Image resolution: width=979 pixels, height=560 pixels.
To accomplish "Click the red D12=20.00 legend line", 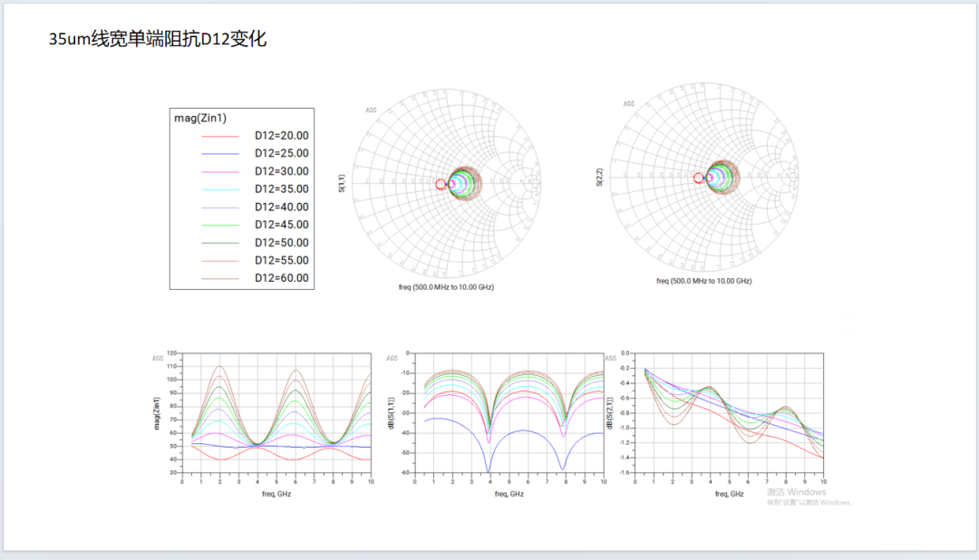I will [x=219, y=136].
